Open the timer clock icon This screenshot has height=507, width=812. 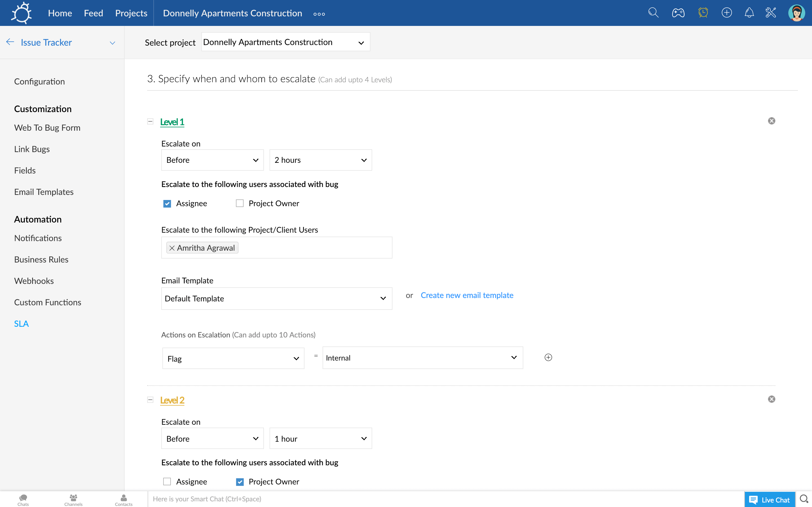[703, 13]
